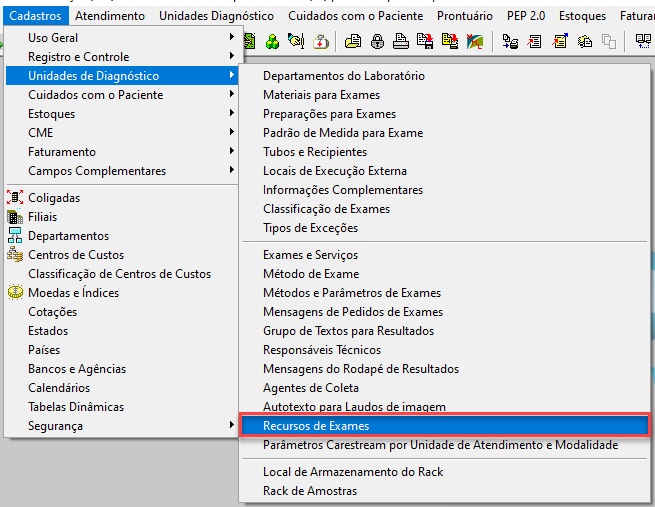Screen dimensions: 655x507
Task: Expand the Unidades de Diagnóstico submenu arrow
Action: (231, 75)
